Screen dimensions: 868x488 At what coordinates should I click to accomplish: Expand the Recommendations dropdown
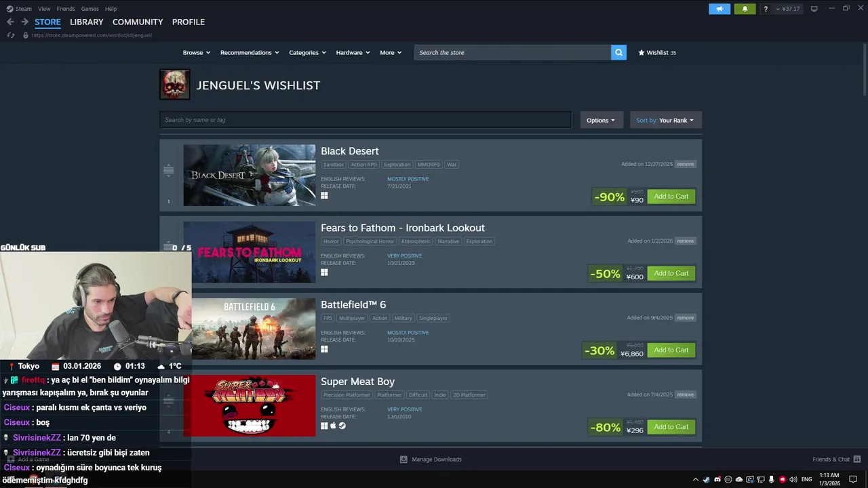click(250, 52)
